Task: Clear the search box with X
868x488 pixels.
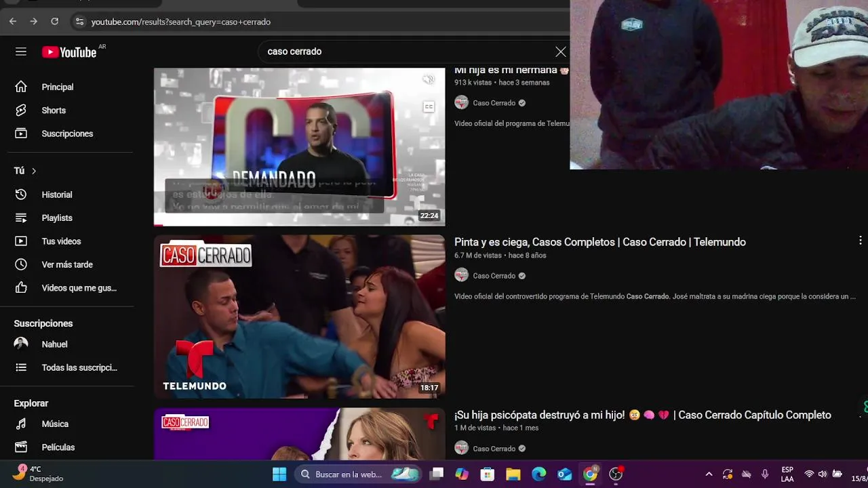Action: click(x=561, y=52)
